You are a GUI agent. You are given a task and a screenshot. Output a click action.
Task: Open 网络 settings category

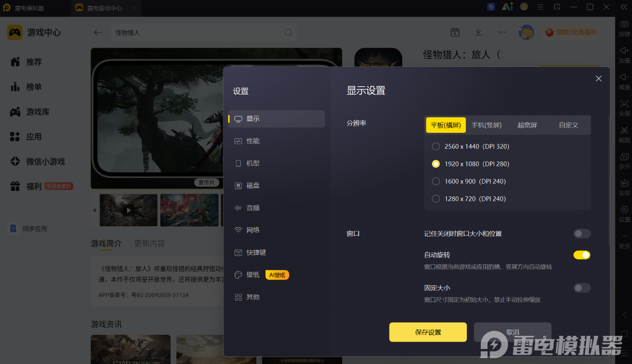click(277, 230)
